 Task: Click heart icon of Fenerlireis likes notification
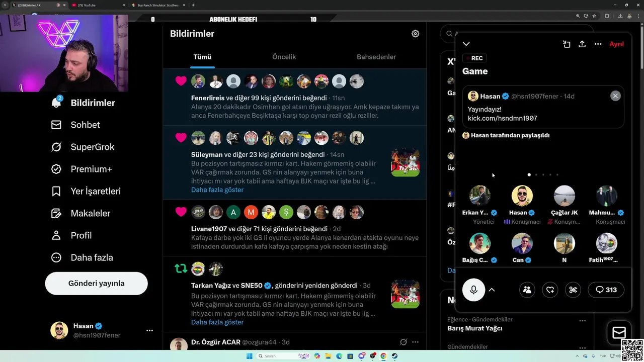181,81
